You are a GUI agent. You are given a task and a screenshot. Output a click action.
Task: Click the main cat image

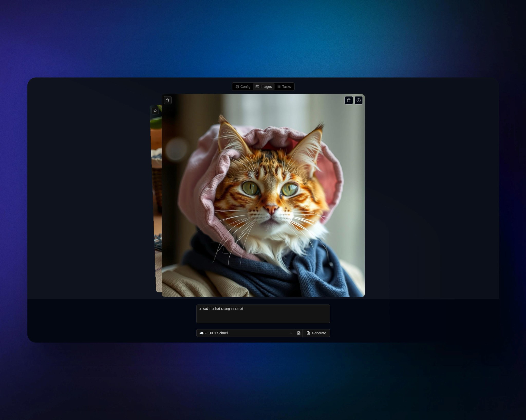263,196
